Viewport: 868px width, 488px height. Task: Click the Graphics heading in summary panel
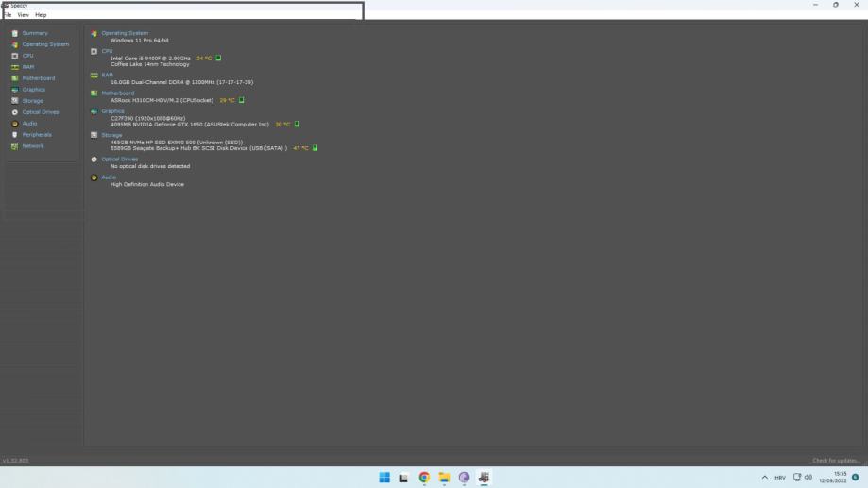pos(113,111)
